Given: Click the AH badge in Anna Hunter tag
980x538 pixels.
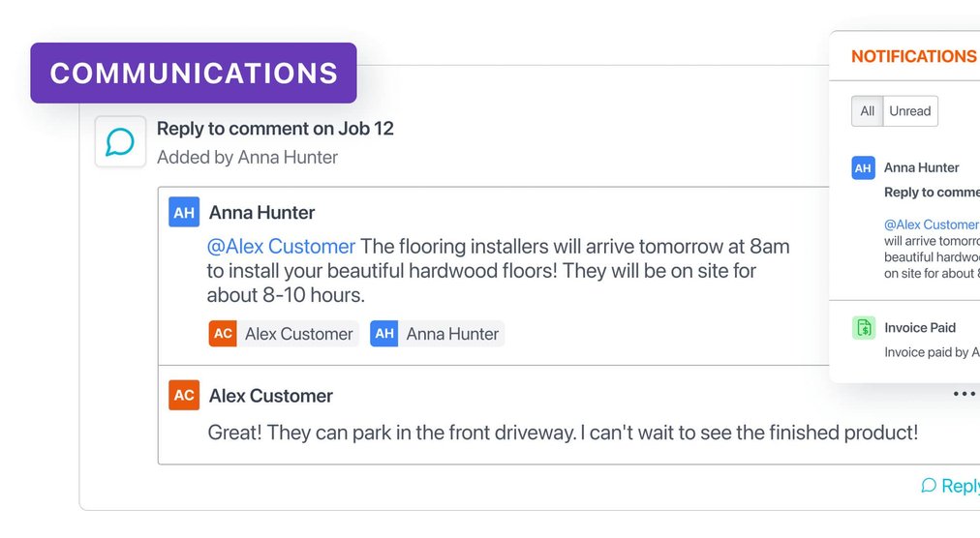Looking at the screenshot, I should [x=384, y=334].
